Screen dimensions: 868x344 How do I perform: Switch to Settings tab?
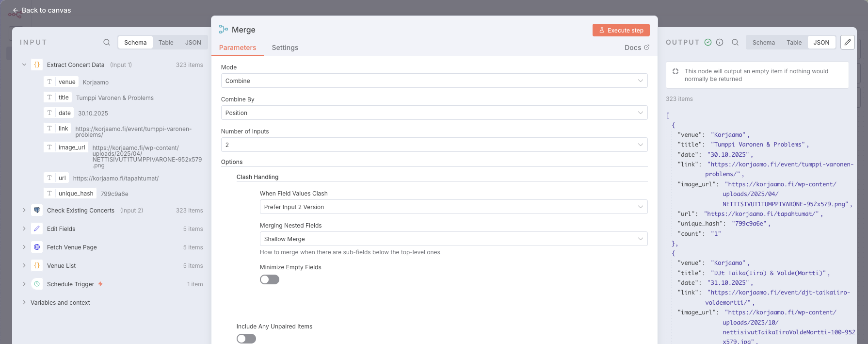(x=285, y=48)
